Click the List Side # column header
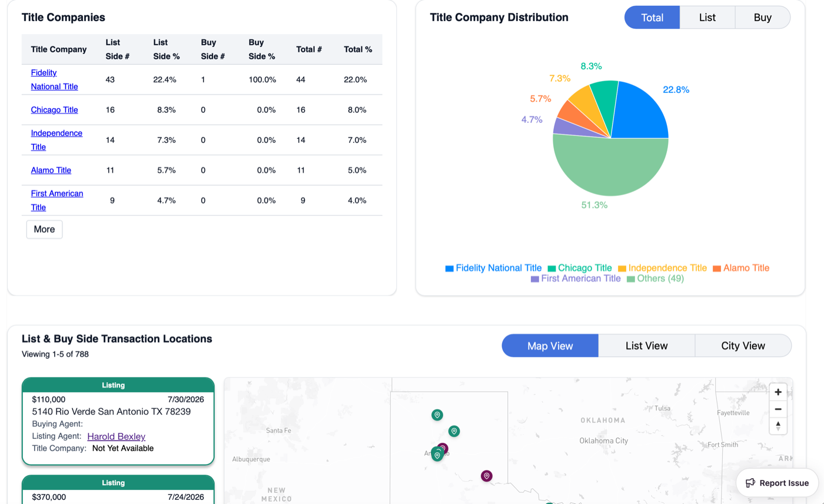The width and height of the screenshot is (824, 504). pyautogui.click(x=118, y=49)
